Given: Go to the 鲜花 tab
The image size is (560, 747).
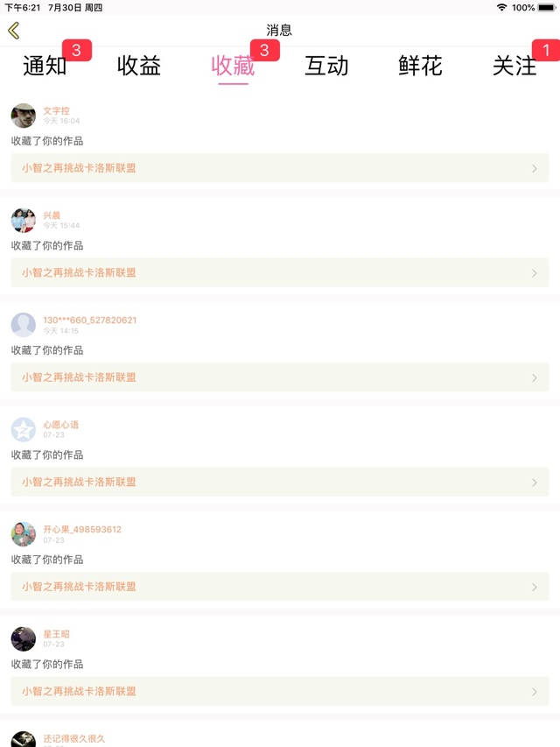Looking at the screenshot, I should coord(420,66).
